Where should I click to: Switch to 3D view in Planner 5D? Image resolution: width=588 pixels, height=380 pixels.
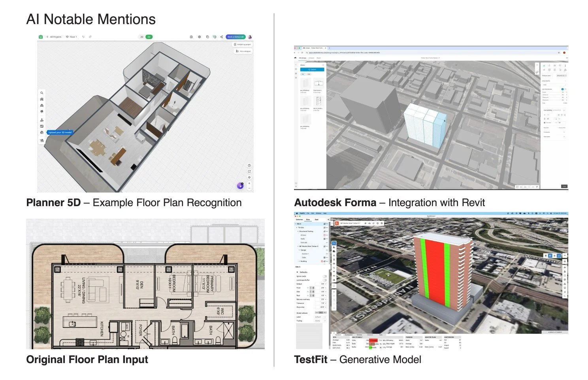149,37
